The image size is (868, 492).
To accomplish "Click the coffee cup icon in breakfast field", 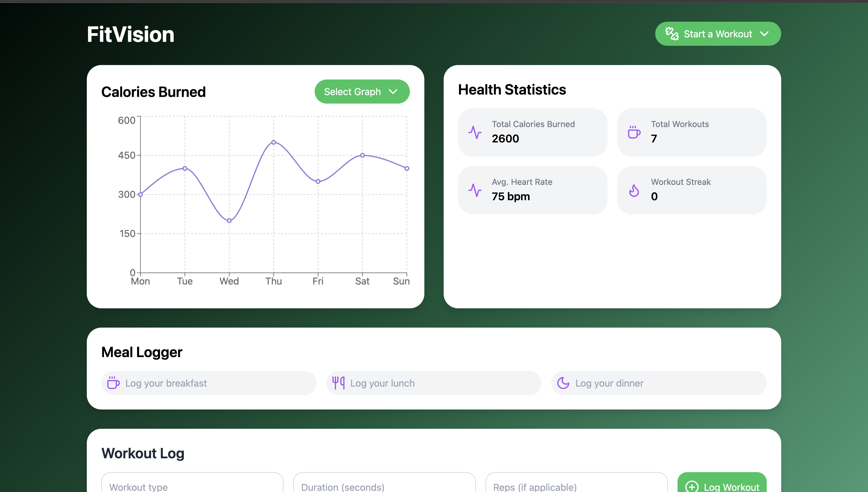I will (x=113, y=383).
